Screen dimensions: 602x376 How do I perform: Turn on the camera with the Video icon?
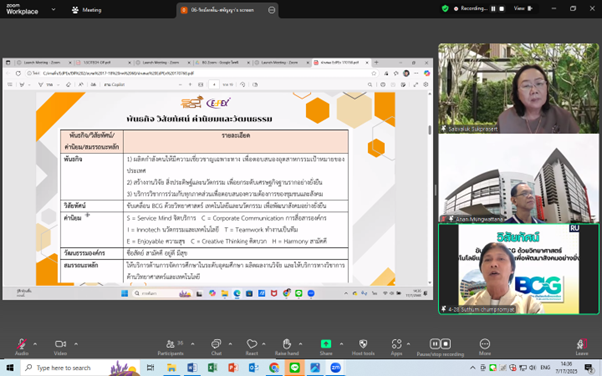(60, 344)
